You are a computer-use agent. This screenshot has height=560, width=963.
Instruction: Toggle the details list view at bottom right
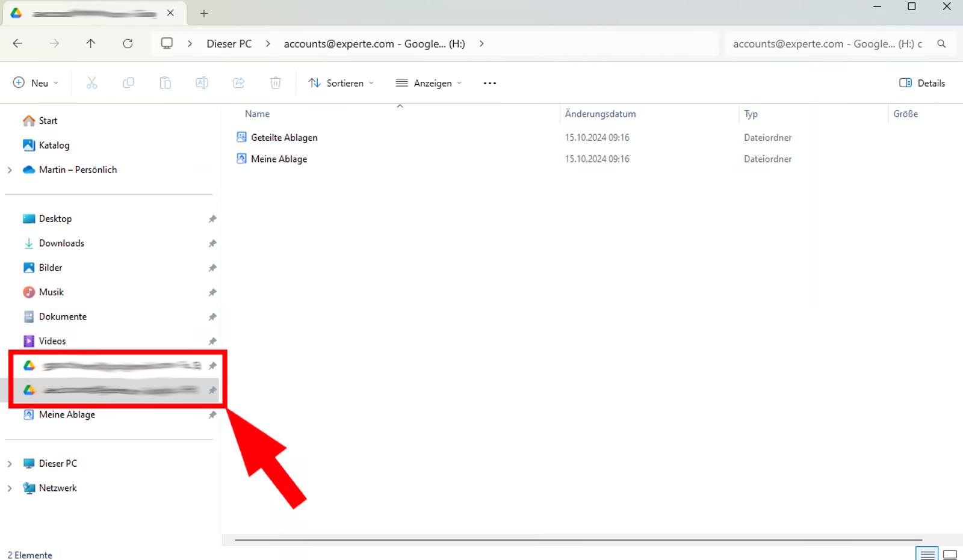[x=926, y=553]
